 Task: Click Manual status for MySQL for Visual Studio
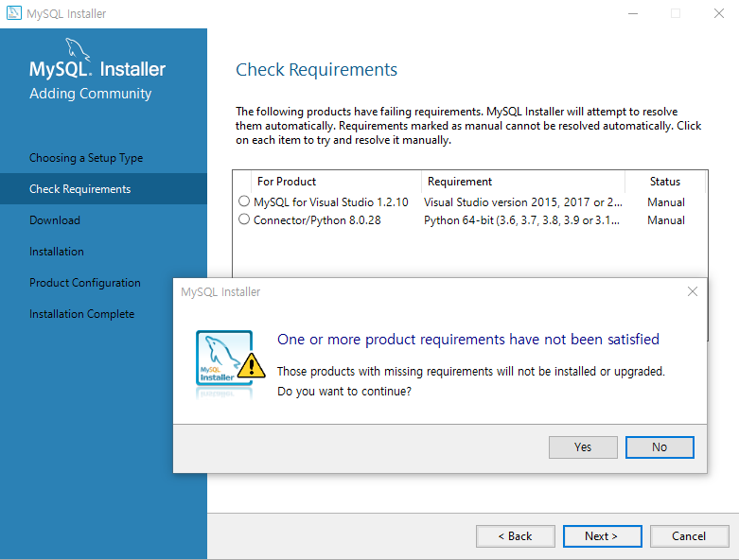[666, 202]
